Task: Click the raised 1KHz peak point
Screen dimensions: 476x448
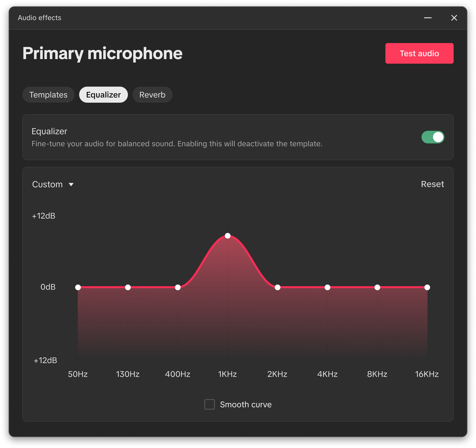Action: [228, 236]
